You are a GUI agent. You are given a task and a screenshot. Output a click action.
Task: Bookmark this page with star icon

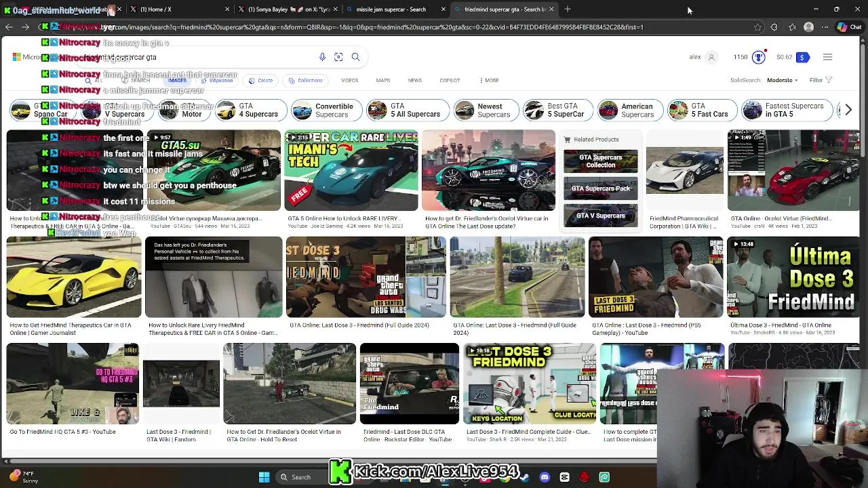(x=757, y=27)
